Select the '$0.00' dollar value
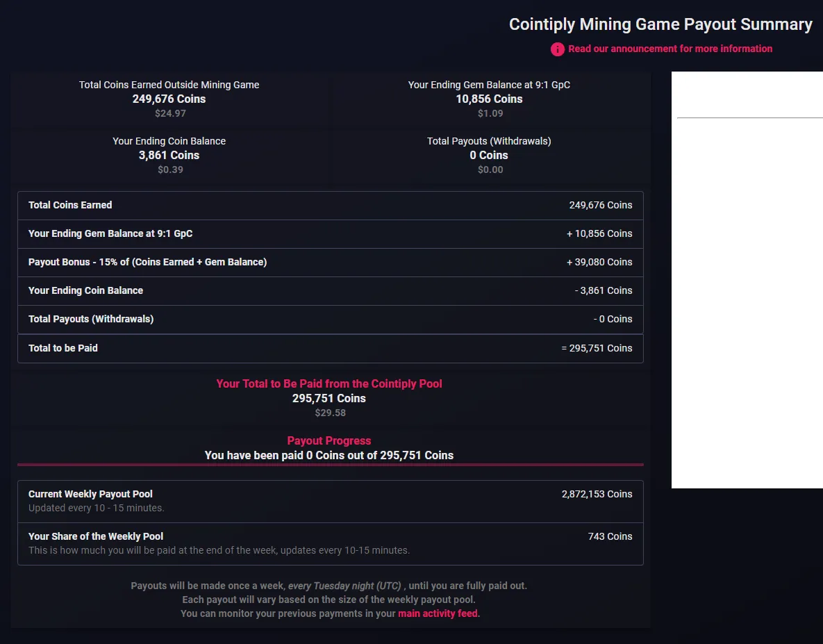The width and height of the screenshot is (823, 644). click(490, 170)
